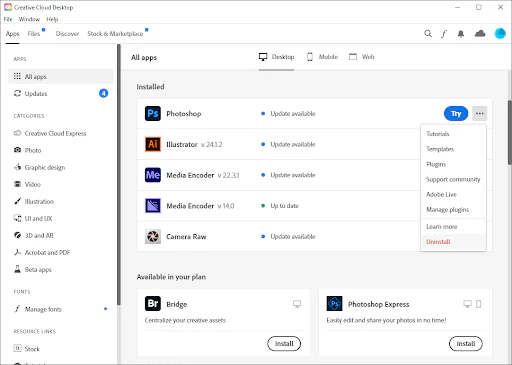Select All apps in the sidebar
Screen dimensions: 512x365
[61, 76]
